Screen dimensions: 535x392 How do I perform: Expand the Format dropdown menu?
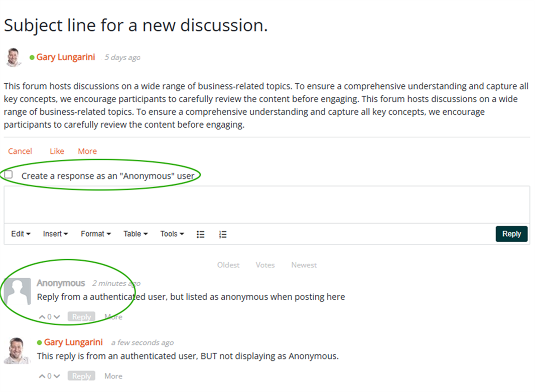tap(96, 234)
